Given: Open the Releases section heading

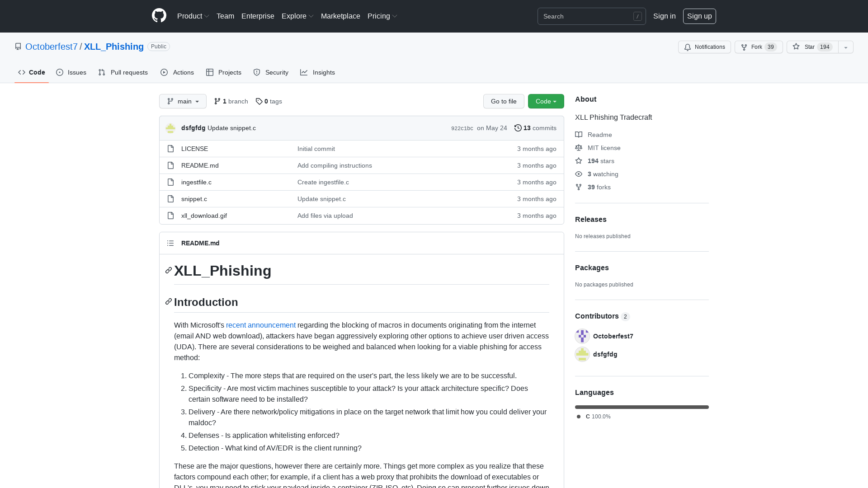Looking at the screenshot, I should tap(591, 219).
